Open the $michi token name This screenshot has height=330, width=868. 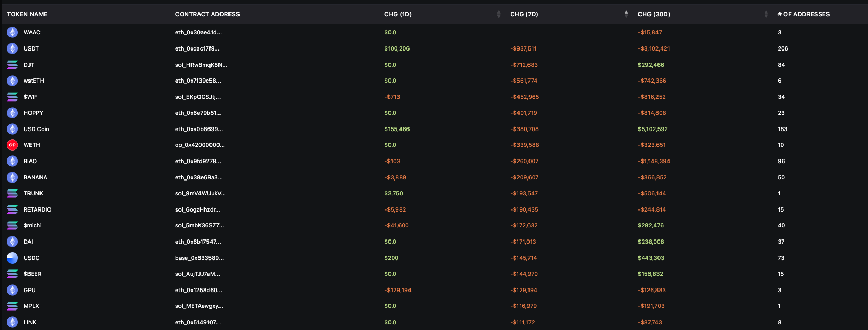pos(33,225)
